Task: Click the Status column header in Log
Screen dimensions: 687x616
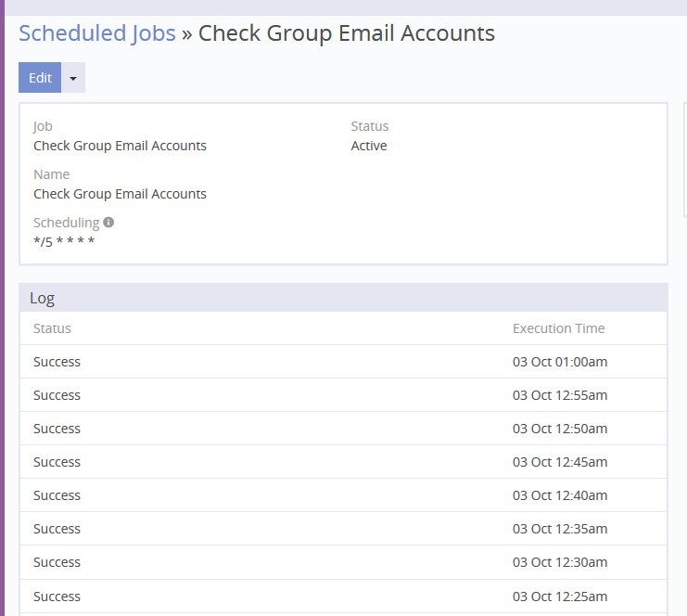Action: pyautogui.click(x=52, y=328)
